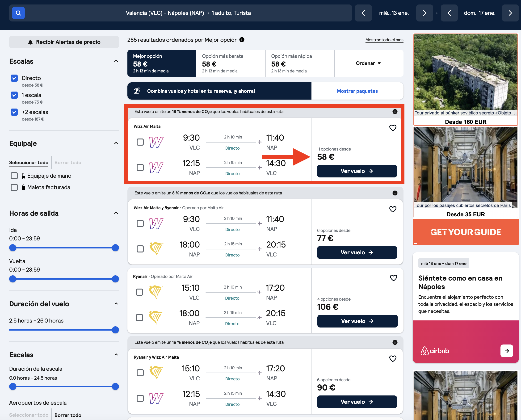Go to previous departure date before mié., 13 ene.
Image resolution: width=521 pixels, height=420 pixels.
pos(363,13)
